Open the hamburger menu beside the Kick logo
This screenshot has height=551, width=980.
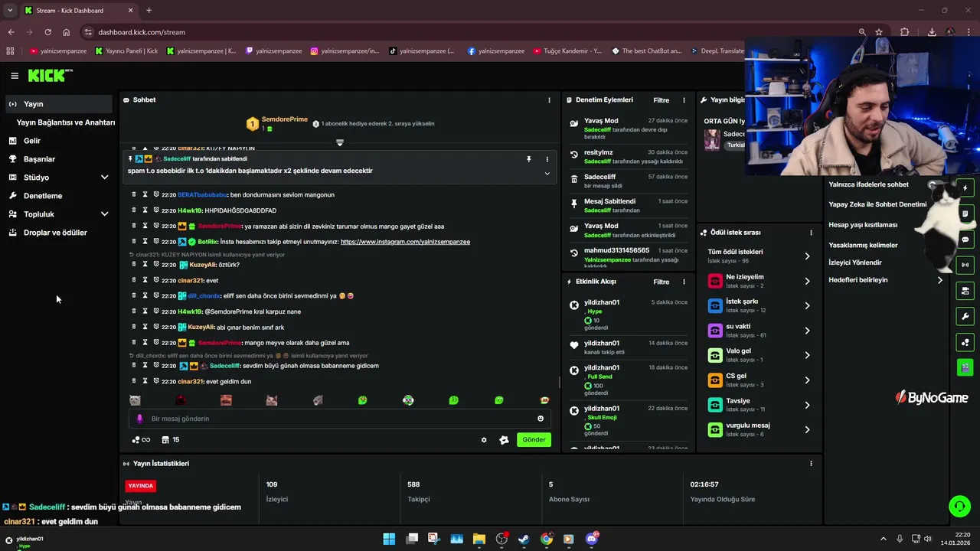[x=15, y=76]
